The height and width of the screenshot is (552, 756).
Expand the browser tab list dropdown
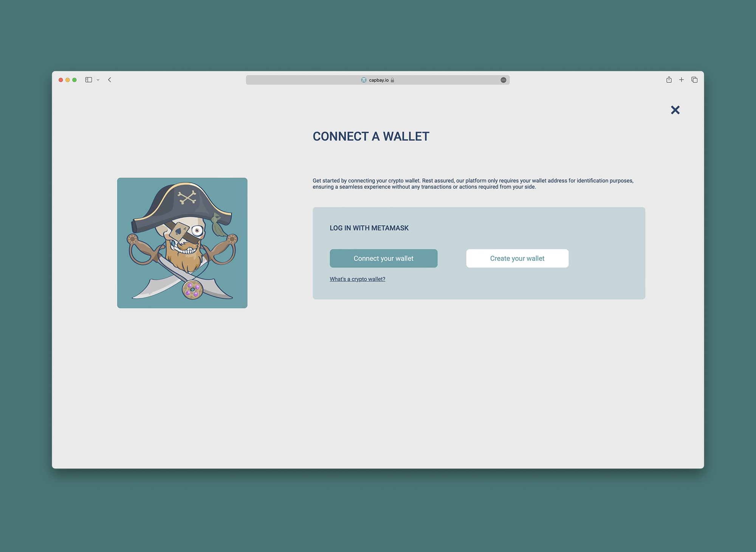[98, 79]
